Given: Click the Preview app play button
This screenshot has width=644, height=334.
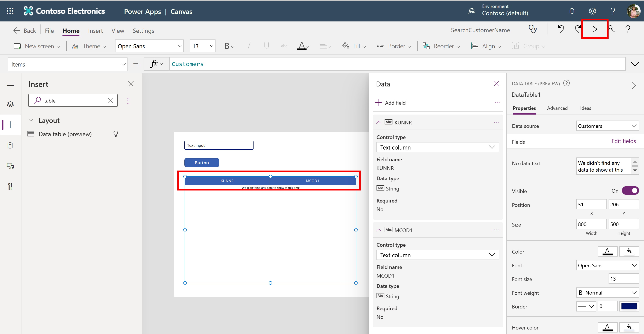Looking at the screenshot, I should coord(594,29).
